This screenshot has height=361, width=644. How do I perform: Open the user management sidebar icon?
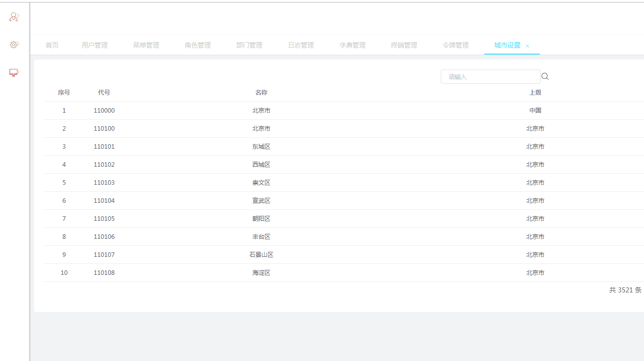point(14,17)
